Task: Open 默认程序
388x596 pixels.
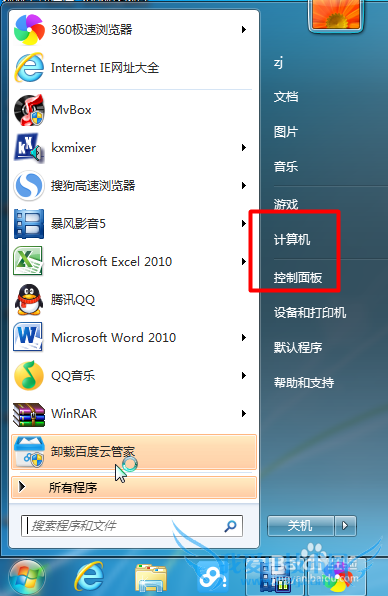Action: point(298,347)
